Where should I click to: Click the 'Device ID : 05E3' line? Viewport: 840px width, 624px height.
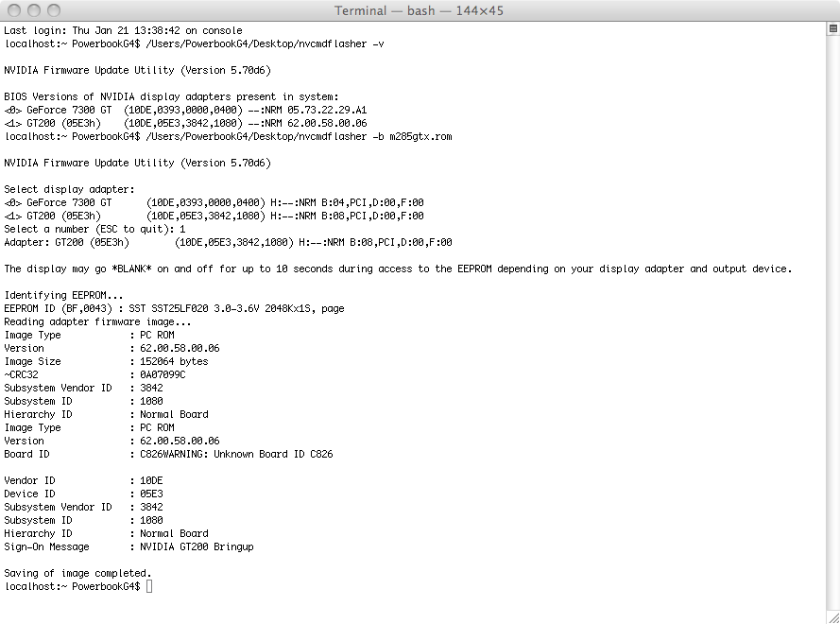click(x=83, y=494)
